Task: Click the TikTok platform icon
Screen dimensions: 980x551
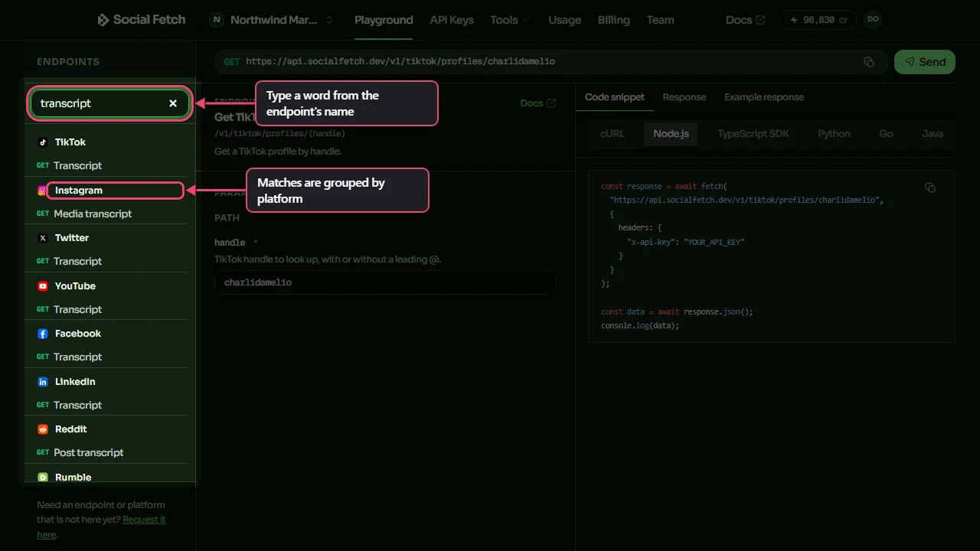Action: tap(43, 142)
